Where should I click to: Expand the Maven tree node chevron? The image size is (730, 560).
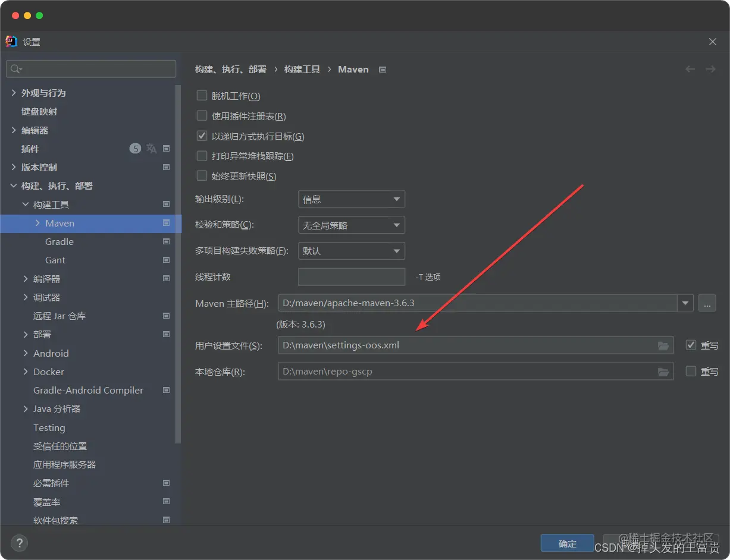click(37, 223)
